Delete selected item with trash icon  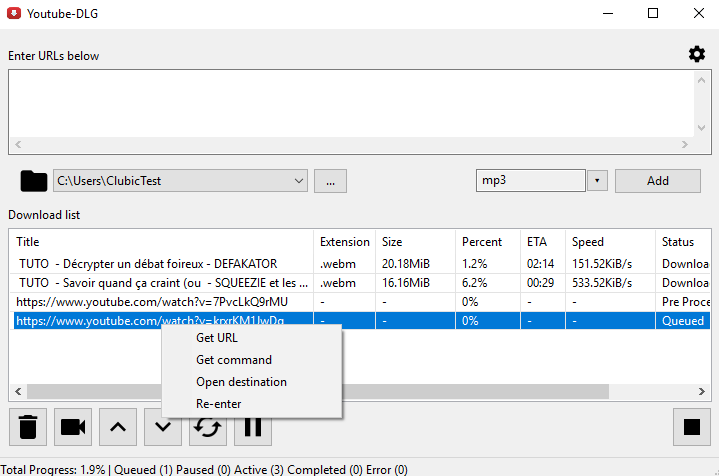click(28, 427)
